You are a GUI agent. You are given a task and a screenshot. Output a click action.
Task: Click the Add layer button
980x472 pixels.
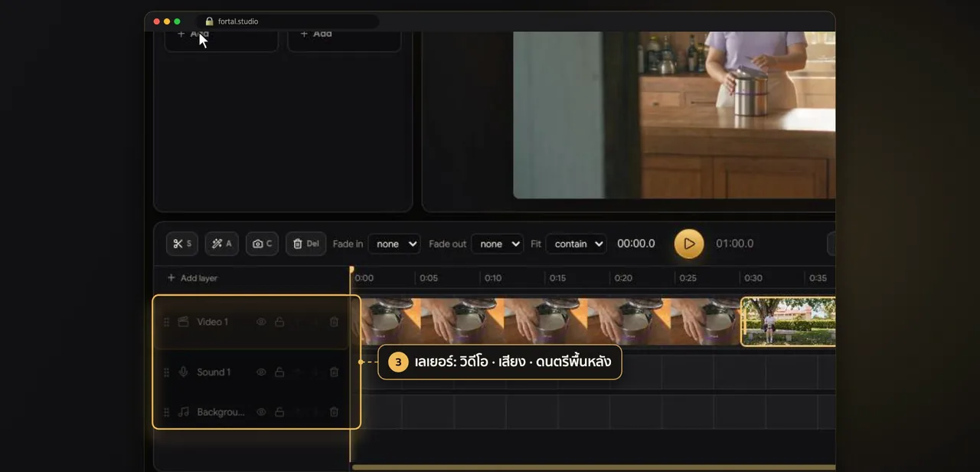192,278
